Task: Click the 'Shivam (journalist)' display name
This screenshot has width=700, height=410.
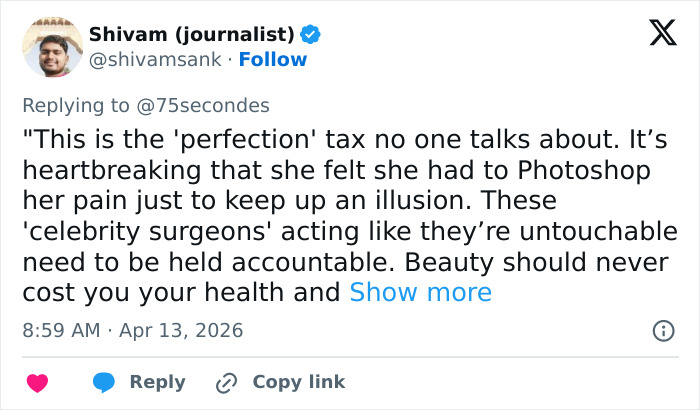Action: (191, 34)
